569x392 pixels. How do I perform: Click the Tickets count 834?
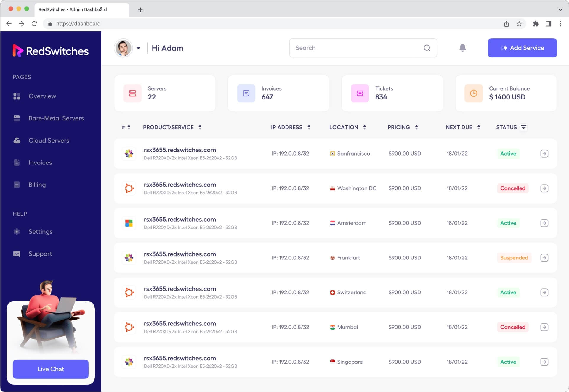(x=381, y=97)
